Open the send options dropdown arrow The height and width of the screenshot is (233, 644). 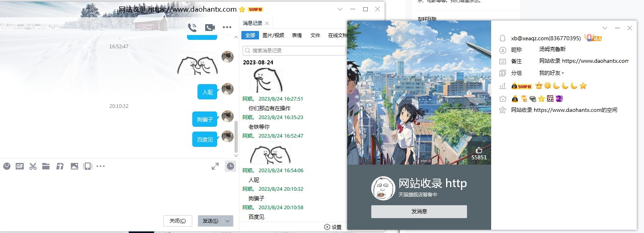[228, 221]
